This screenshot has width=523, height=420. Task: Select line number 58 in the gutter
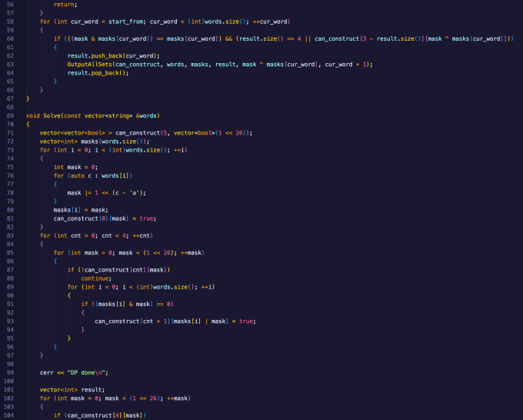coord(10,22)
